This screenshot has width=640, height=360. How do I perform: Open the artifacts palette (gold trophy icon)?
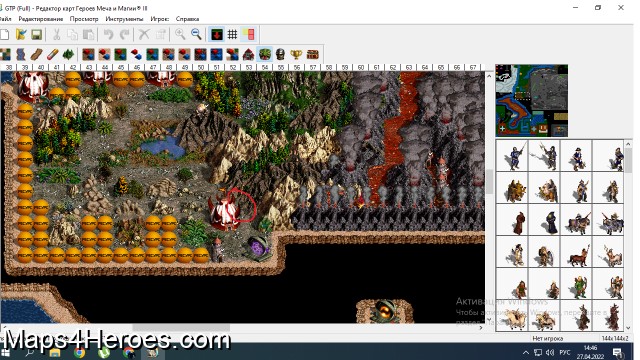point(296,54)
